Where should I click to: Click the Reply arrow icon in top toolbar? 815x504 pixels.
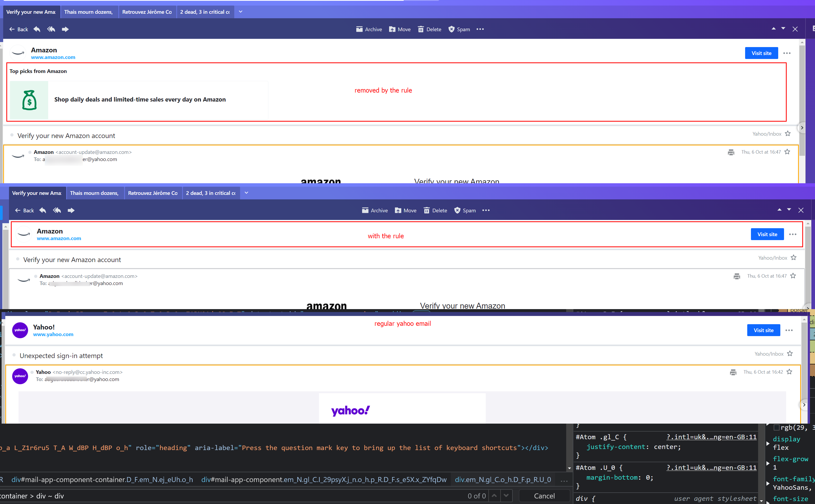[37, 29]
